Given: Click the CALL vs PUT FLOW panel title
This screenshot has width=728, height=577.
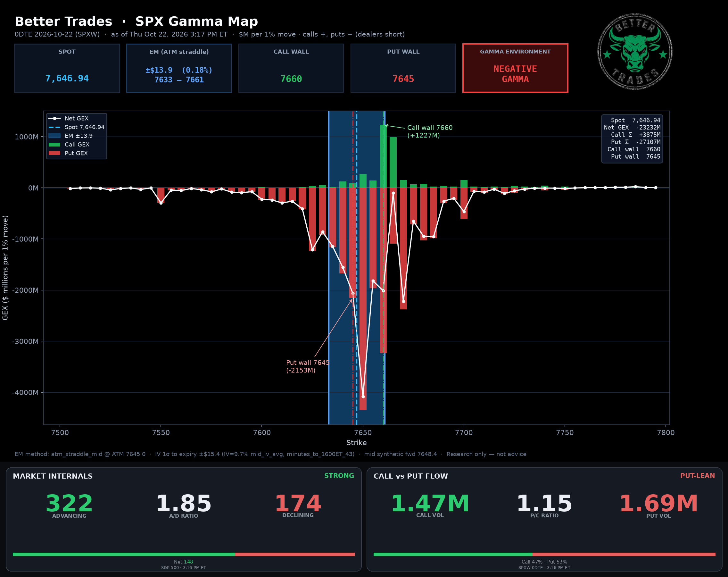Looking at the screenshot, I should pyautogui.click(x=410, y=476).
